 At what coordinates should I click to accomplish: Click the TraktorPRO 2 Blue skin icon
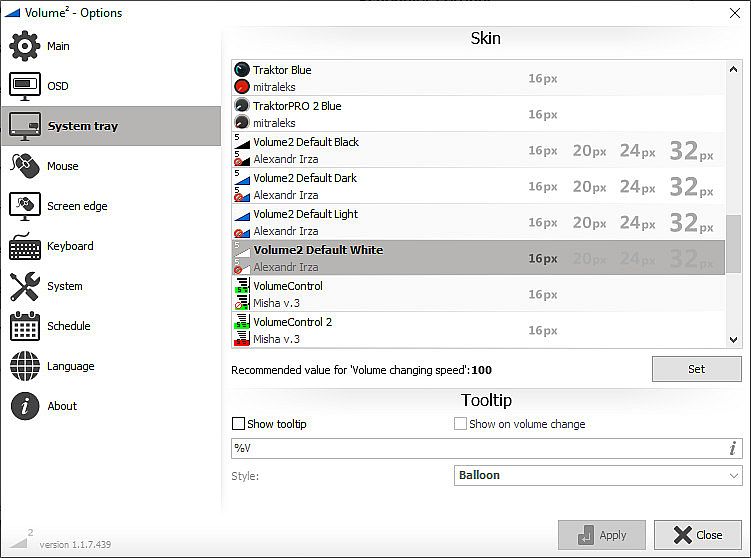pos(242,105)
